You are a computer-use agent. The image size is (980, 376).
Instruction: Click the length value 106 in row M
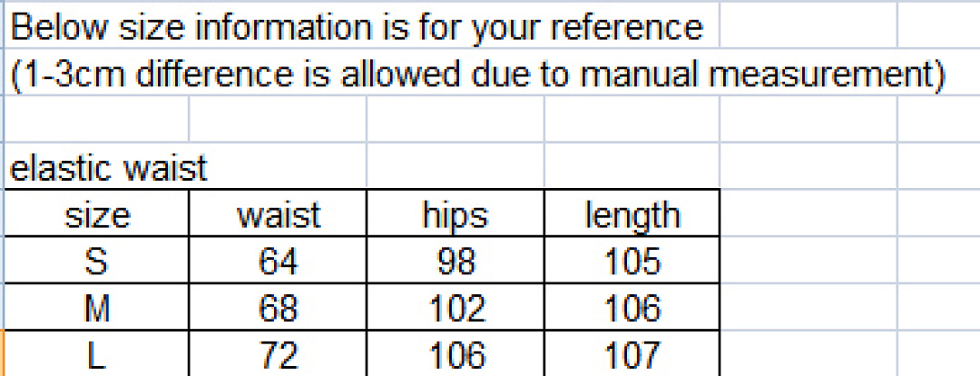632,307
